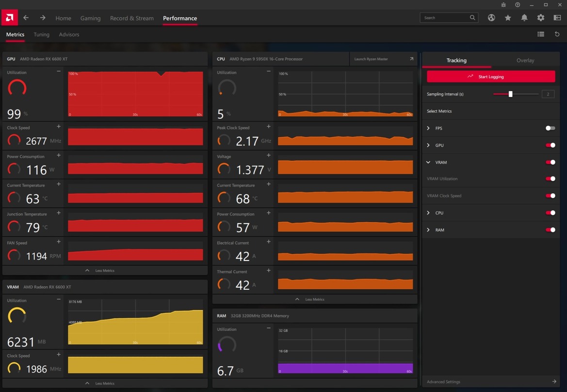Turn off RAM tracking toggle

pos(551,229)
